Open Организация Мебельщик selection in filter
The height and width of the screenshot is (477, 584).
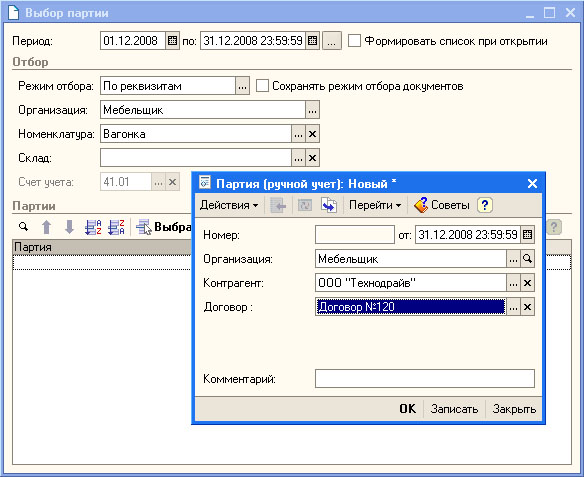pos(312,110)
